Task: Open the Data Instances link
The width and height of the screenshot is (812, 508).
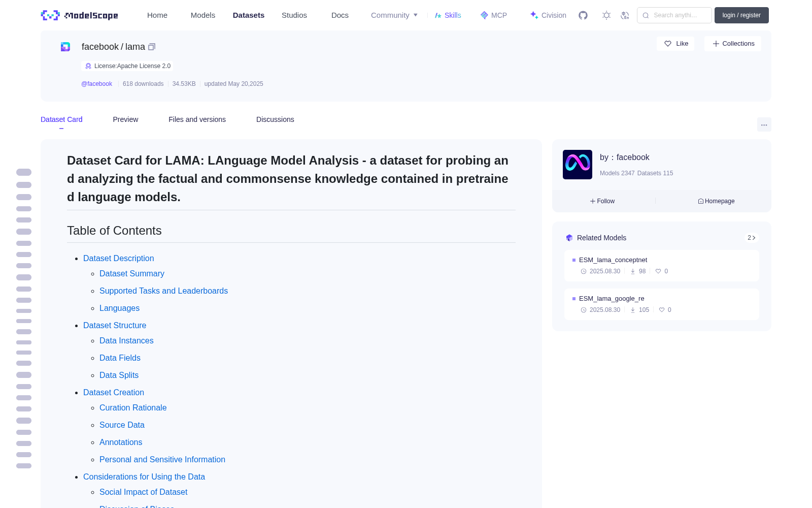Action: pyautogui.click(x=126, y=340)
